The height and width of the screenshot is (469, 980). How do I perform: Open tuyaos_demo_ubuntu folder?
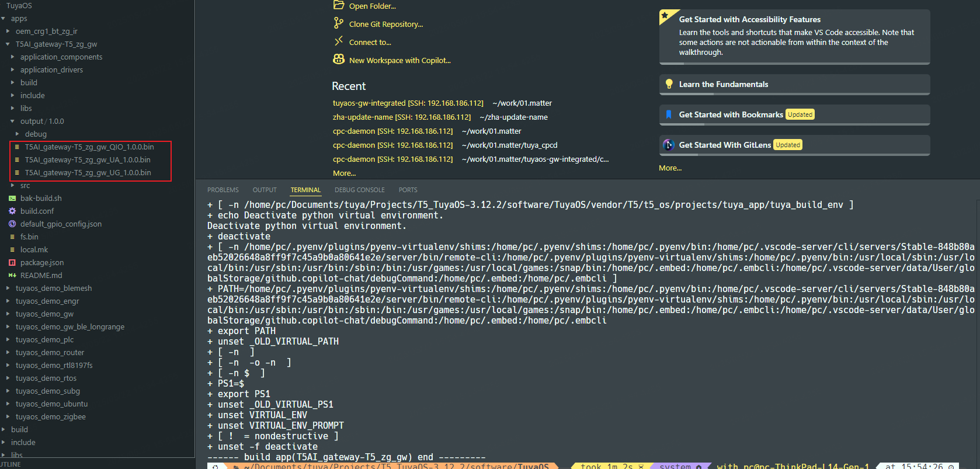click(51, 404)
